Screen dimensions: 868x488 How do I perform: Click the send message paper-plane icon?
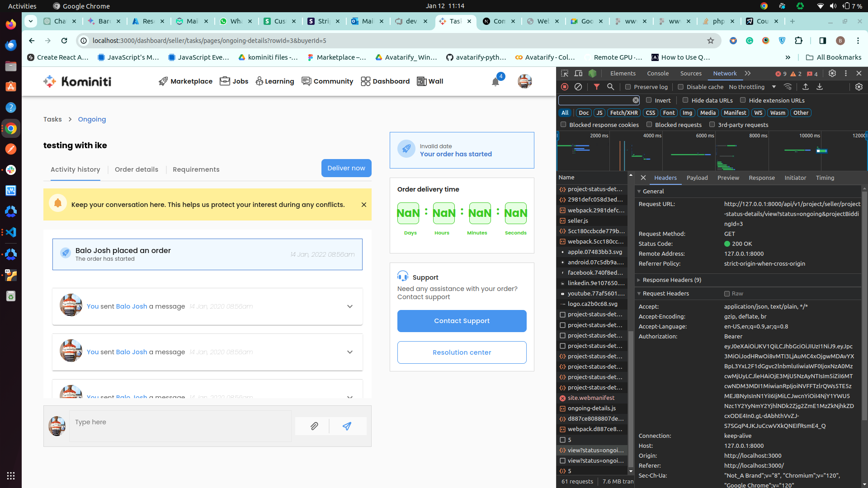(x=347, y=426)
